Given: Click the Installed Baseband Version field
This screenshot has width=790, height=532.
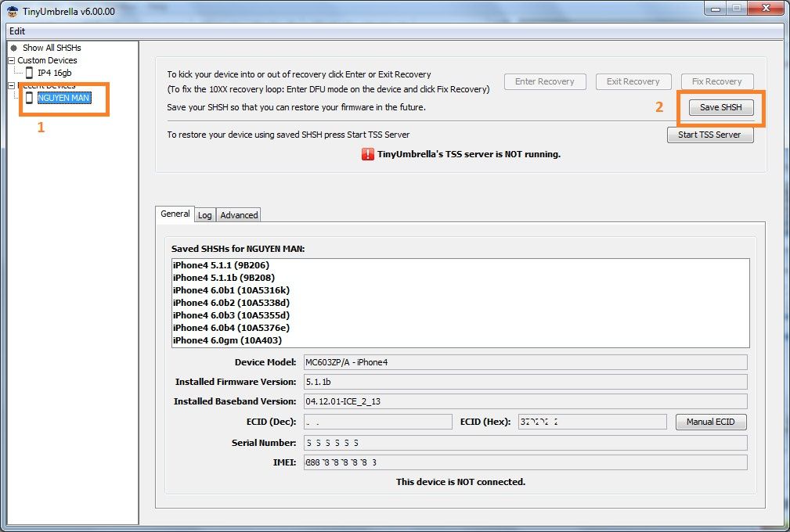Looking at the screenshot, I should [x=525, y=401].
